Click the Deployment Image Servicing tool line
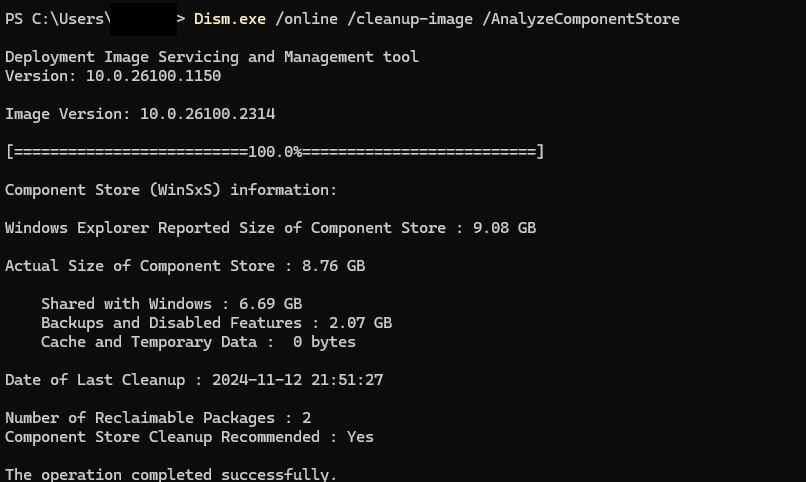 pyautogui.click(x=212, y=57)
